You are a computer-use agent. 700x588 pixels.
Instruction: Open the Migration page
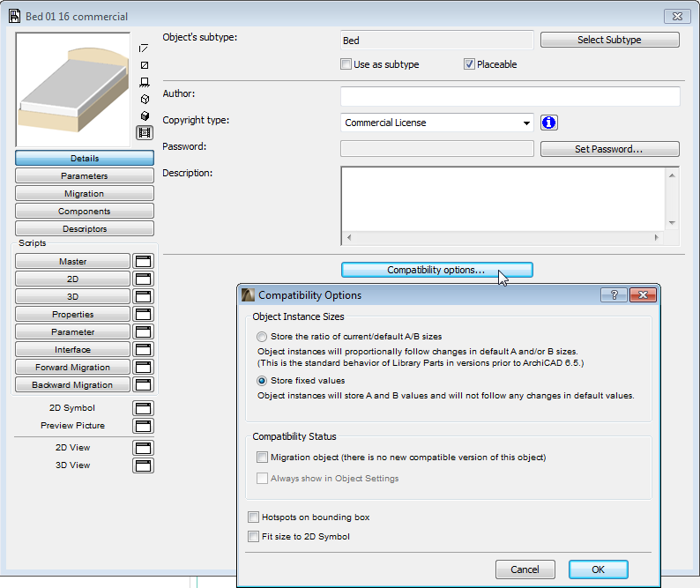[85, 193]
